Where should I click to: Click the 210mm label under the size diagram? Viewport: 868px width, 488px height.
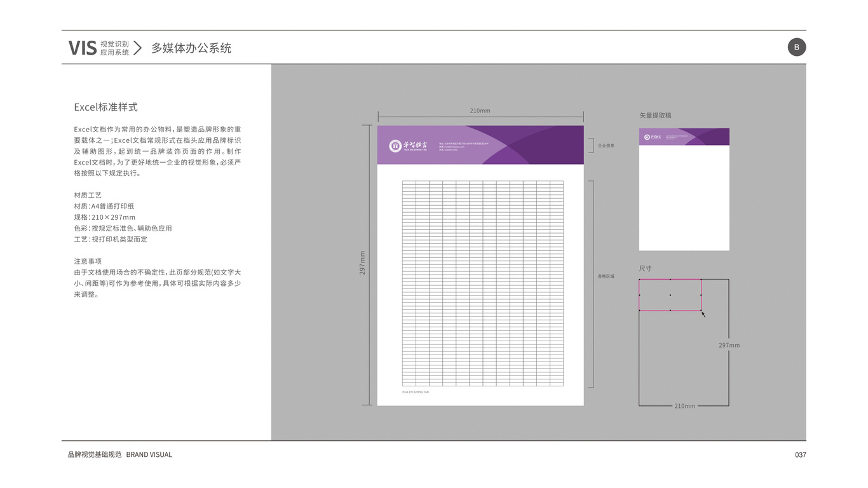684,405
